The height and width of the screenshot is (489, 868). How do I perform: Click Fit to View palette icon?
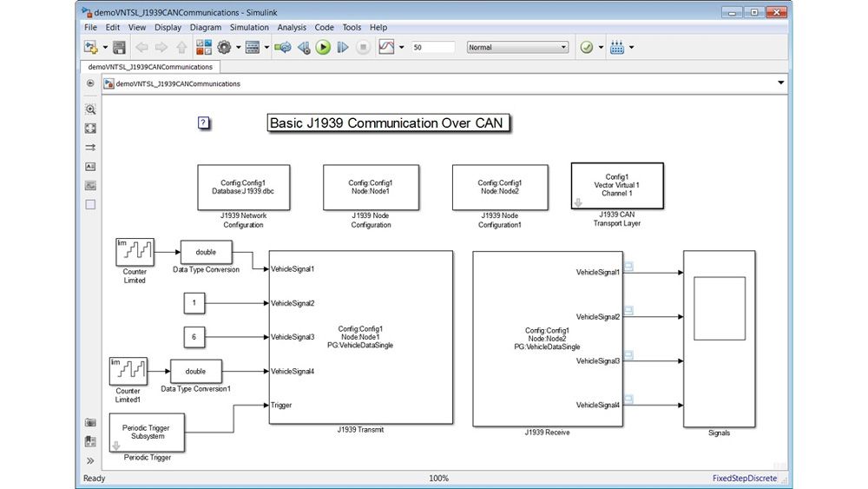coord(90,129)
